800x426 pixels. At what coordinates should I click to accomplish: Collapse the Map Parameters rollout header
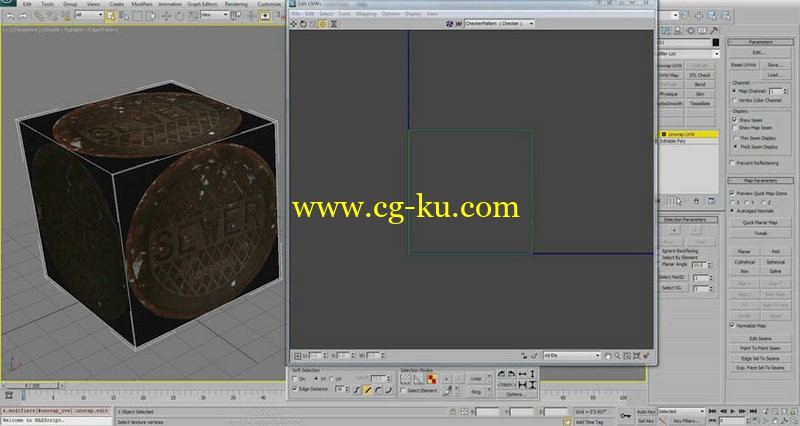point(760,181)
